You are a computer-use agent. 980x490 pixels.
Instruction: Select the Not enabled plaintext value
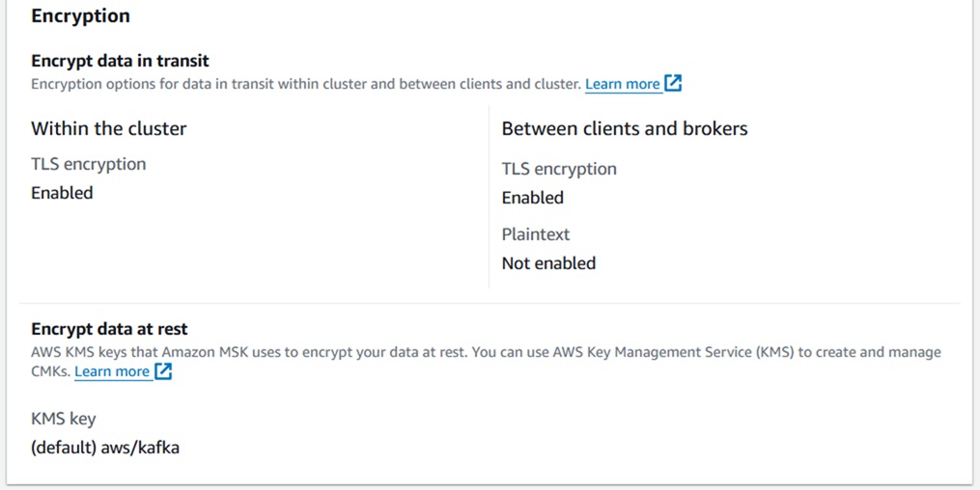point(548,263)
